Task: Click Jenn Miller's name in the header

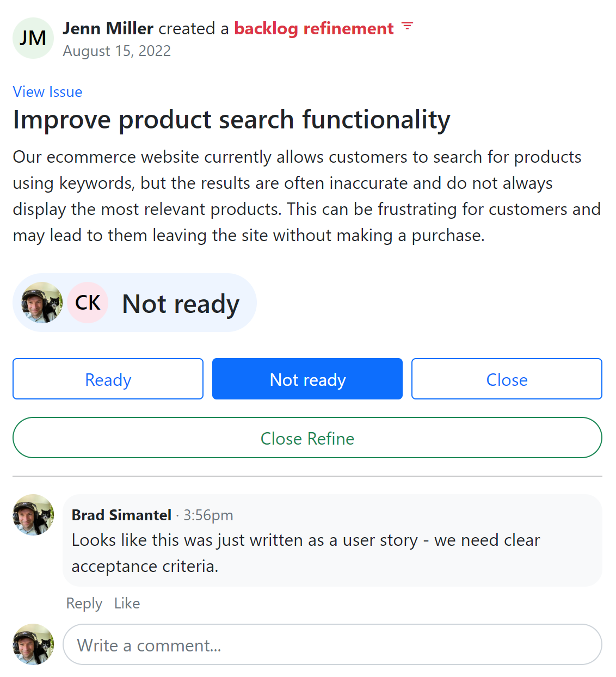Action: pyautogui.click(x=108, y=28)
